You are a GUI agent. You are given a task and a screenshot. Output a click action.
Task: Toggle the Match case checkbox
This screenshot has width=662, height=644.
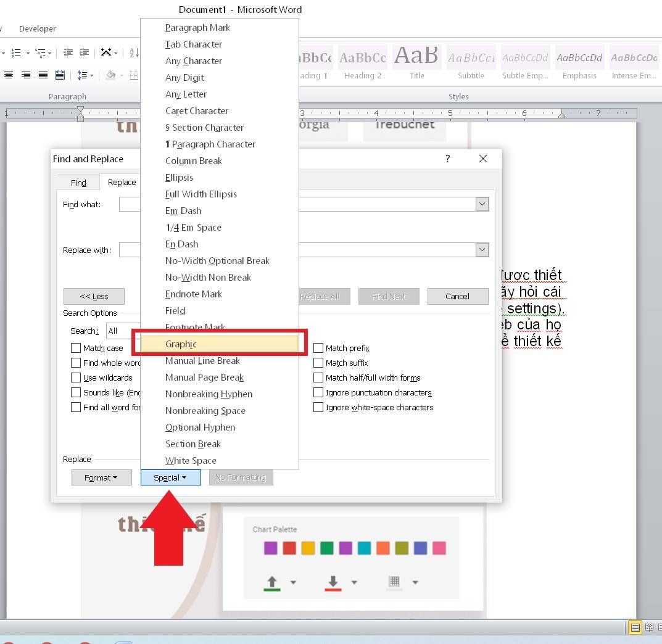(x=76, y=348)
